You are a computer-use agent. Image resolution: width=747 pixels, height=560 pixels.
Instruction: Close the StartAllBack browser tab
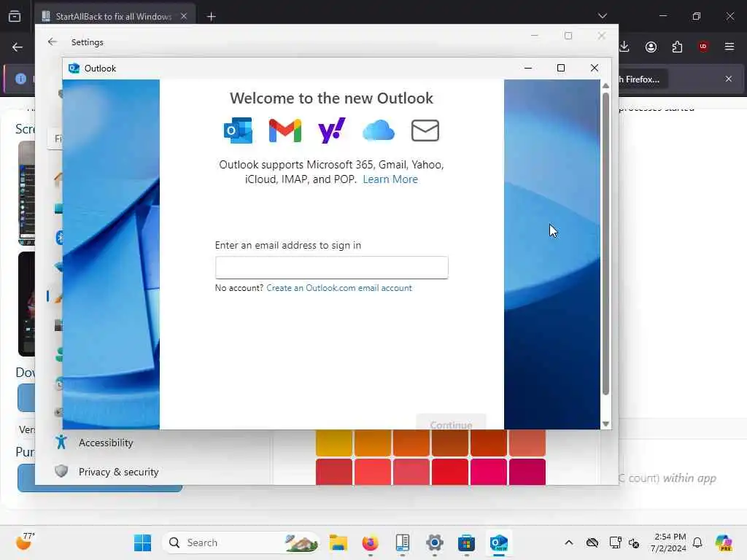[184, 16]
